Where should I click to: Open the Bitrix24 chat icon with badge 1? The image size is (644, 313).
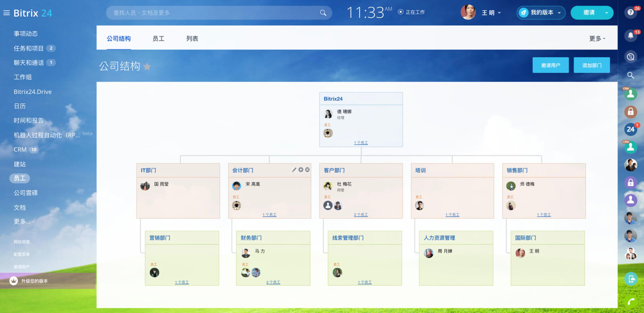coord(631,129)
